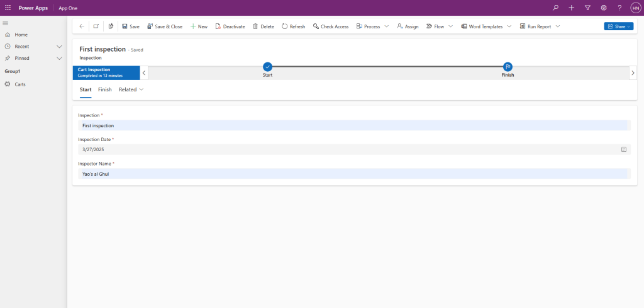This screenshot has height=308, width=644.
Task: Go back using the back arrow
Action: coord(82,26)
